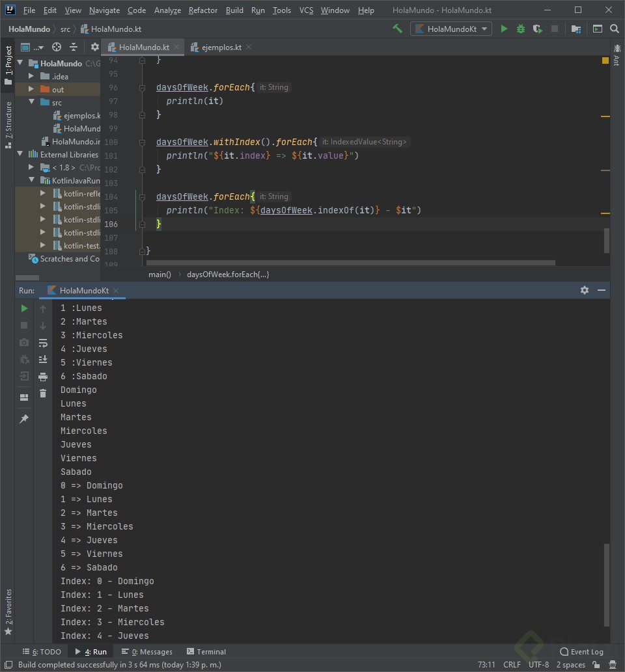Build the project with the hammer icon
The width and height of the screenshot is (625, 672).
397,29
